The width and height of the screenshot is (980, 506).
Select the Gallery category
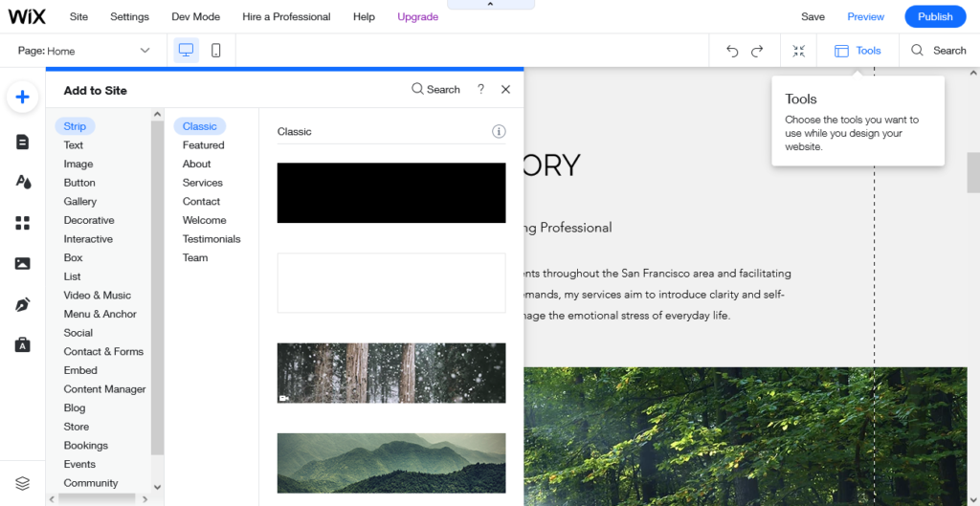pos(80,201)
